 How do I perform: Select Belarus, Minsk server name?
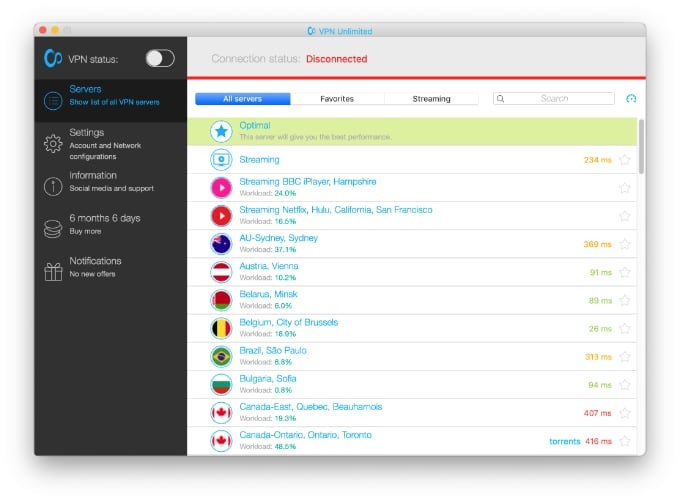[x=268, y=294]
